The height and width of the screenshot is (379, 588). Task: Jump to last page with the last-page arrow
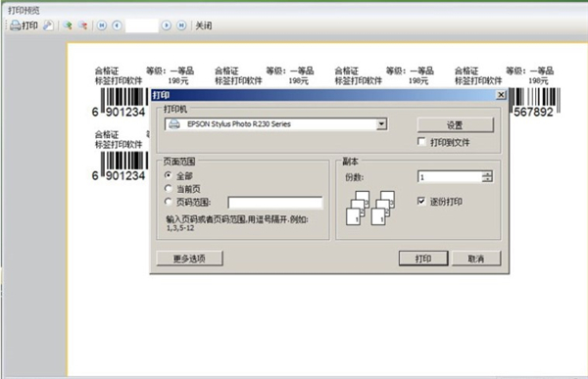pyautogui.click(x=181, y=25)
